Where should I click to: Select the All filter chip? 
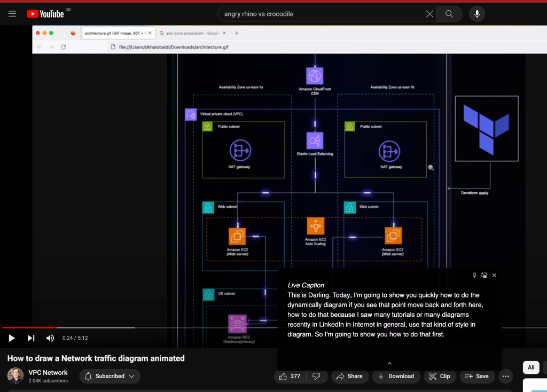coord(531,367)
